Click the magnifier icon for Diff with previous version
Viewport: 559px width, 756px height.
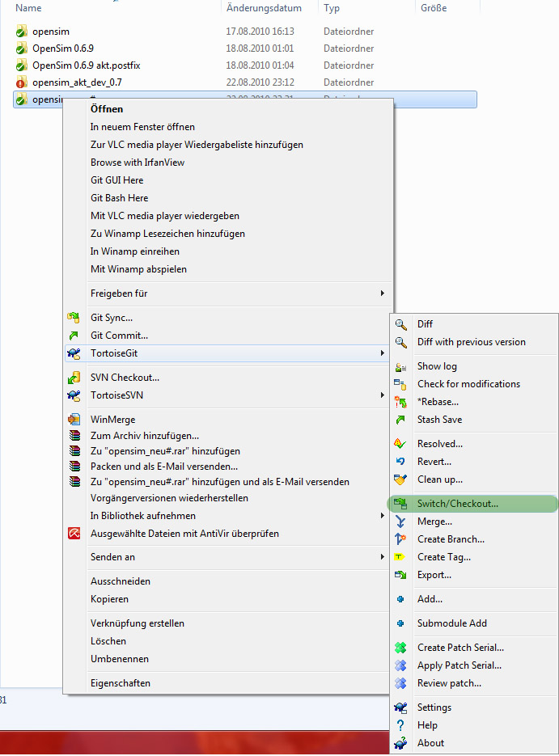click(400, 342)
